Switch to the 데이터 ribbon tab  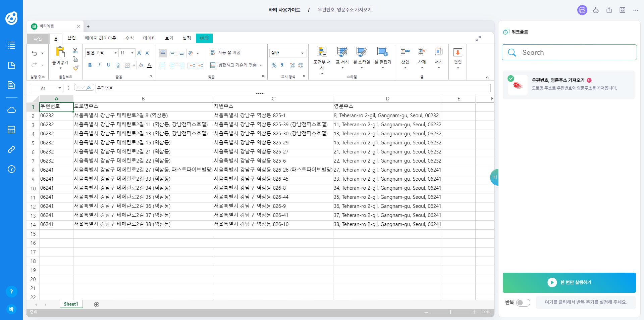(149, 38)
